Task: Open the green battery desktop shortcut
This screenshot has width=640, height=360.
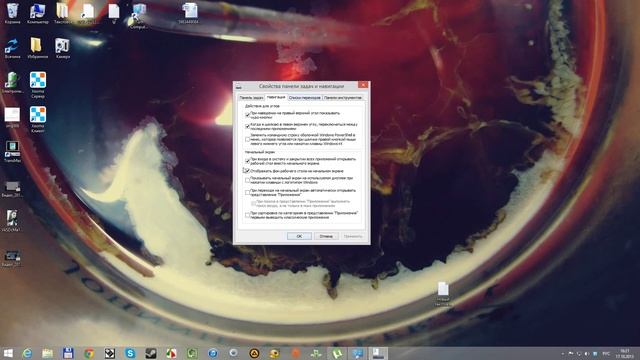Action: (12, 82)
